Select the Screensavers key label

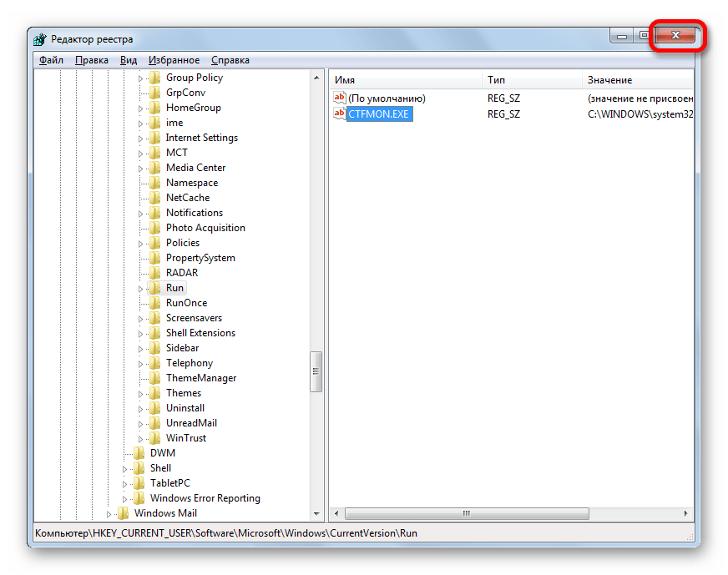coord(194,318)
